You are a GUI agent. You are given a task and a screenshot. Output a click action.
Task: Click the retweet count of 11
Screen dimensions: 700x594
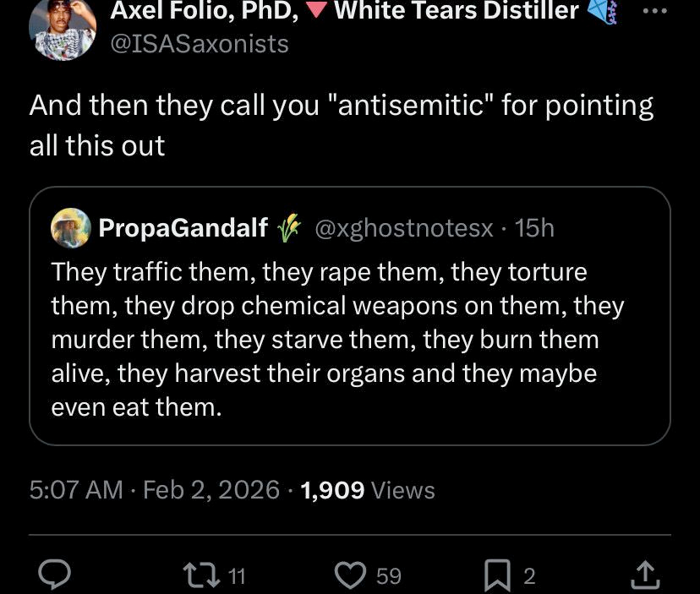[x=237, y=576]
